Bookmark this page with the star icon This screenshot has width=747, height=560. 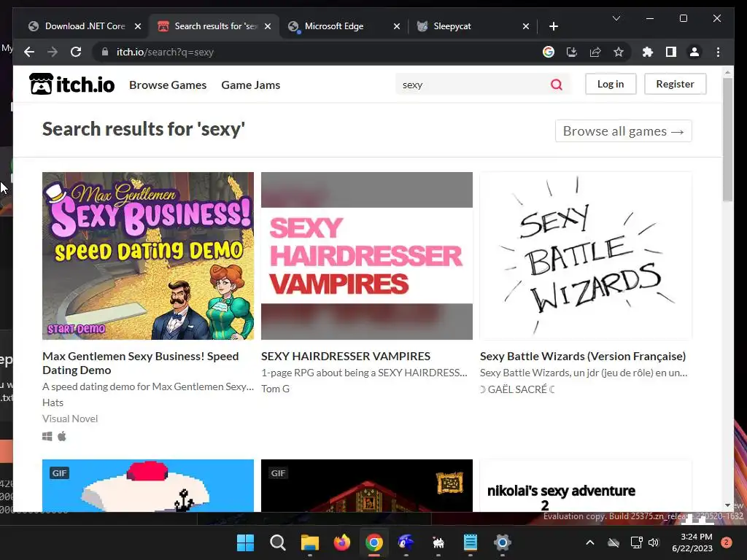[619, 52]
